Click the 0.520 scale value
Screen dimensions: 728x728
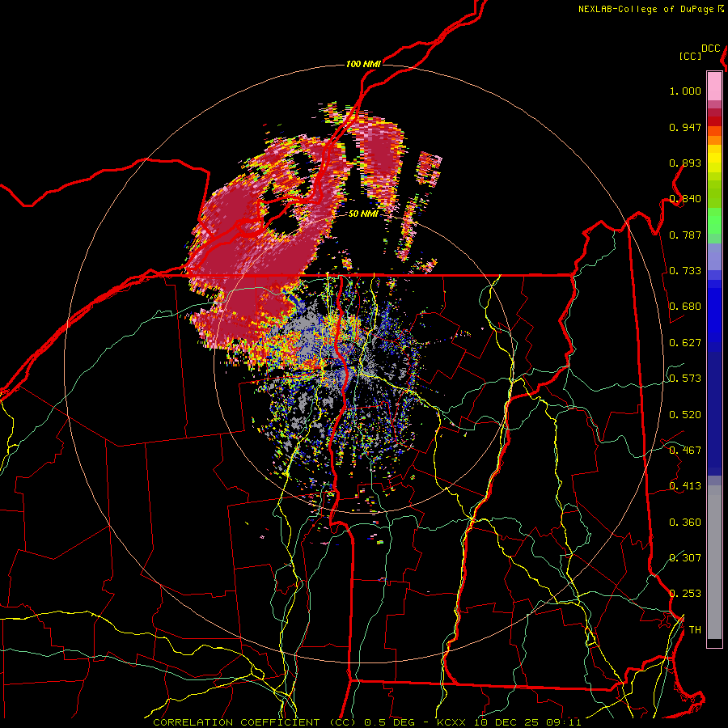tap(685, 414)
